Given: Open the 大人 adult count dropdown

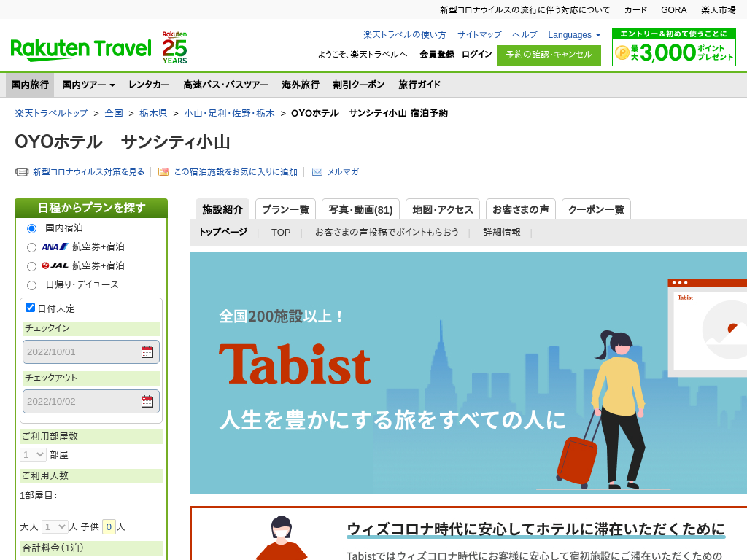Looking at the screenshot, I should tap(55, 526).
